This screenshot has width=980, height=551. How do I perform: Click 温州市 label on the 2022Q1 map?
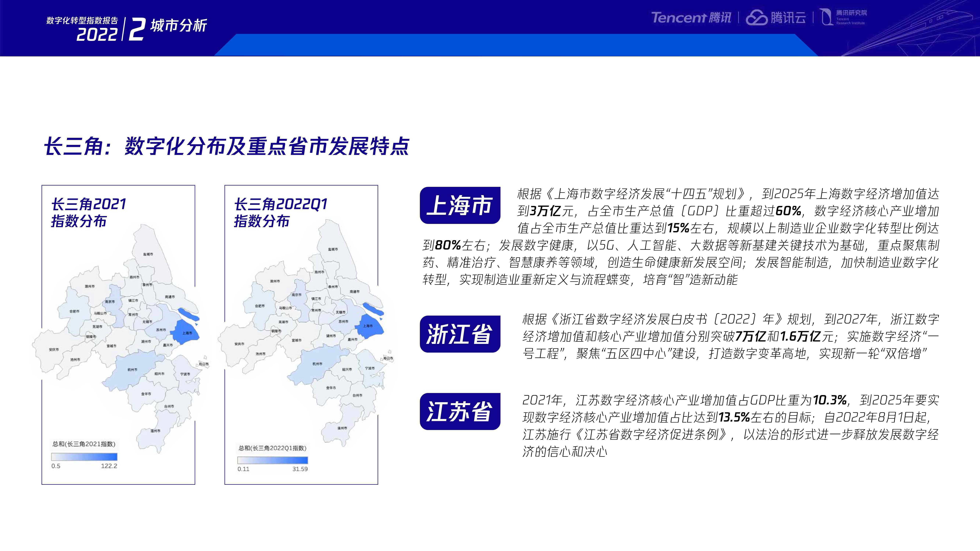342,428
